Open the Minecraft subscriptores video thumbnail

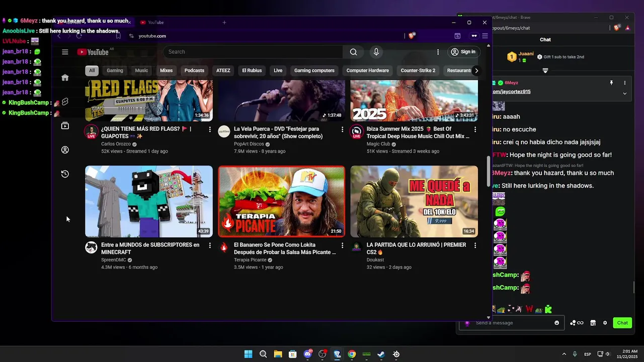(x=149, y=201)
